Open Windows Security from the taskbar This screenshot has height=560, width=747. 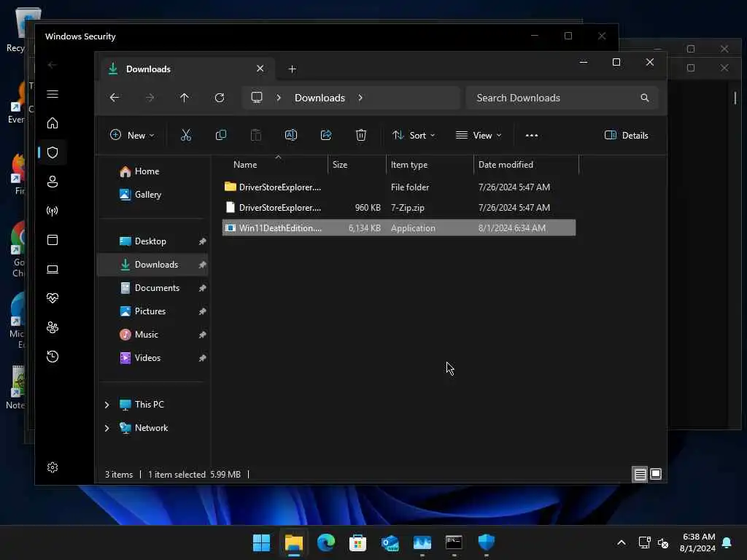(x=487, y=542)
